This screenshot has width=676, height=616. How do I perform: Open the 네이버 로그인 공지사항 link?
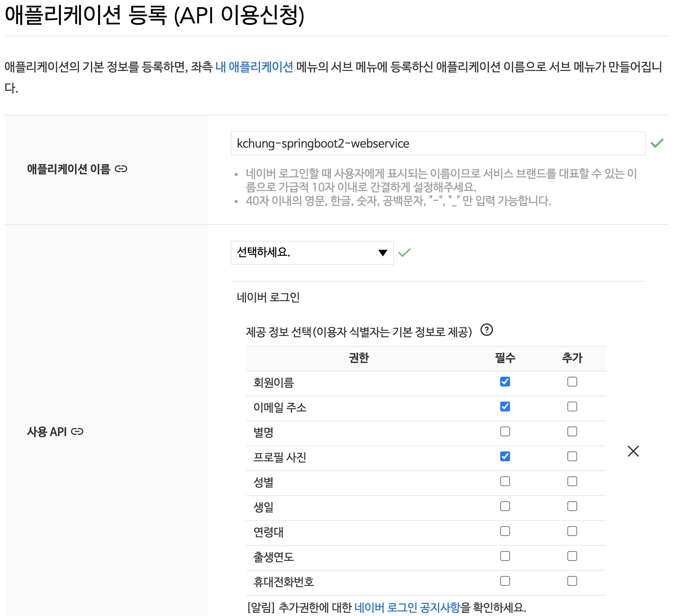pyautogui.click(x=407, y=607)
